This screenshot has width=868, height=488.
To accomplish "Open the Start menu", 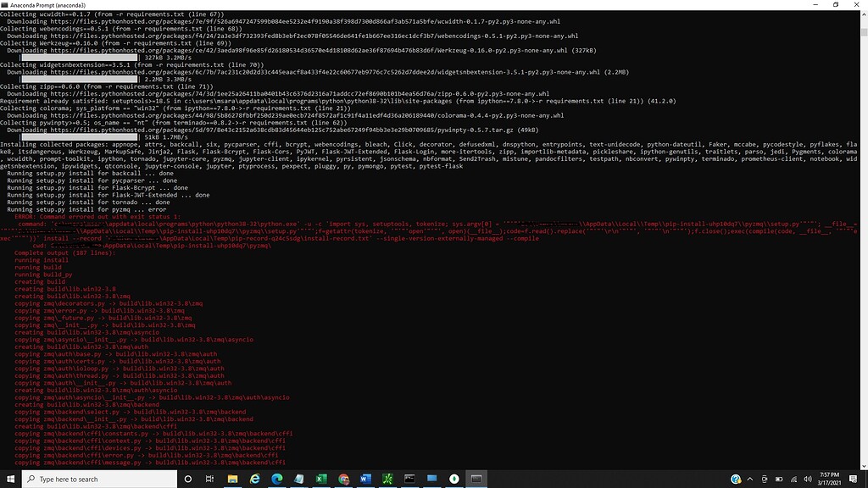I will pyautogui.click(x=10, y=478).
